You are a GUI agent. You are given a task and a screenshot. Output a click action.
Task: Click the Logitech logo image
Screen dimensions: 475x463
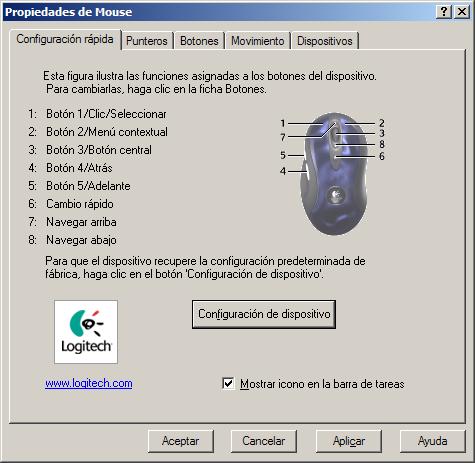[86, 332]
